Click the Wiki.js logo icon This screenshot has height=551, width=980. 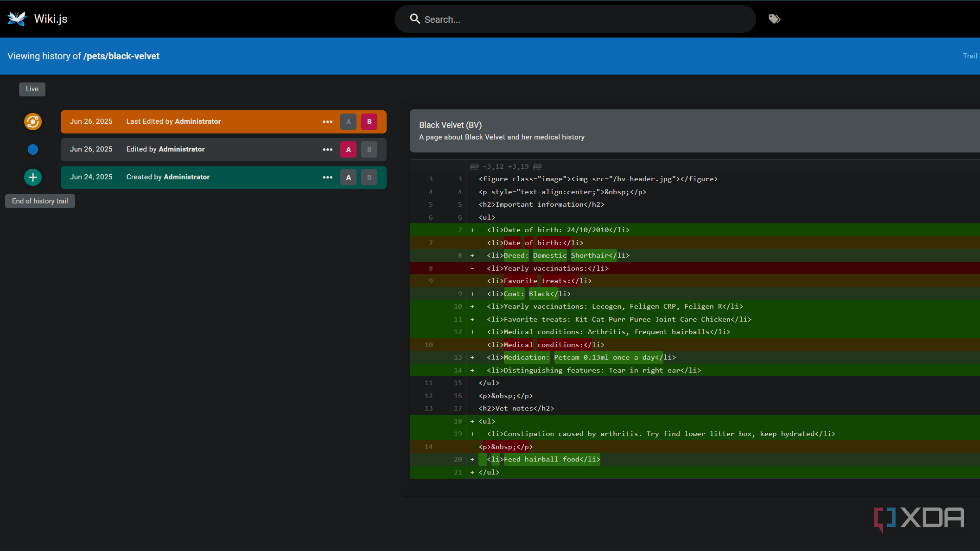(17, 19)
